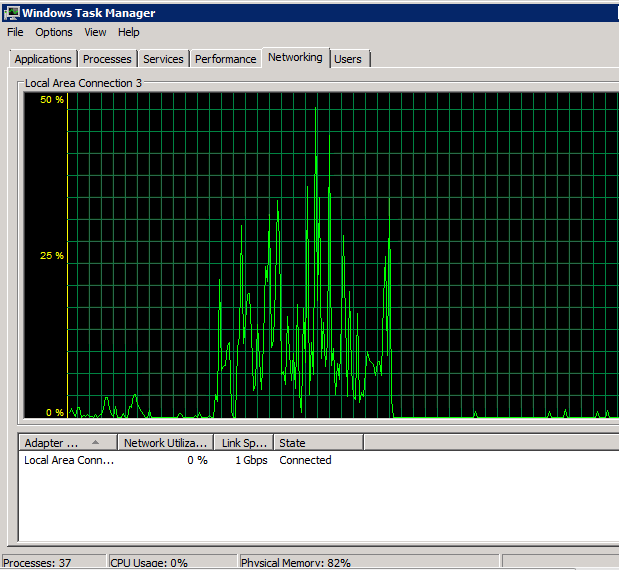Viewport: 619px width, 570px height.
Task: Click the 1 Gbps link speed value
Action: coord(251,460)
